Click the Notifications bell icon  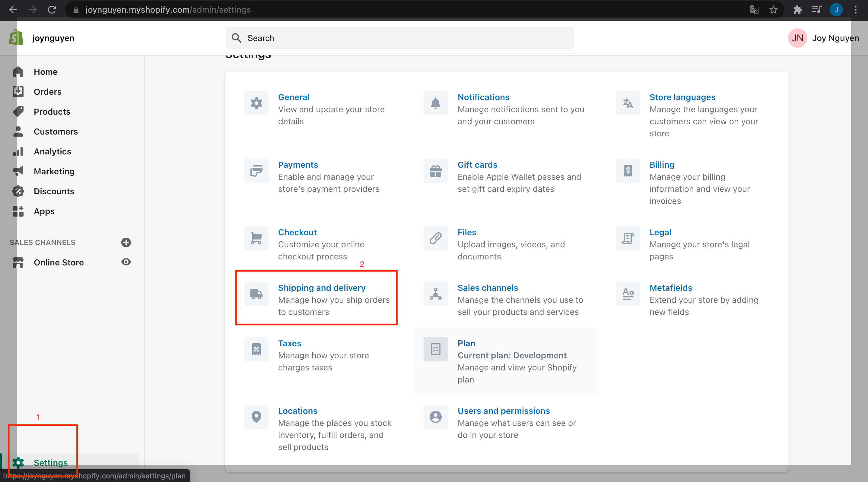coord(435,103)
